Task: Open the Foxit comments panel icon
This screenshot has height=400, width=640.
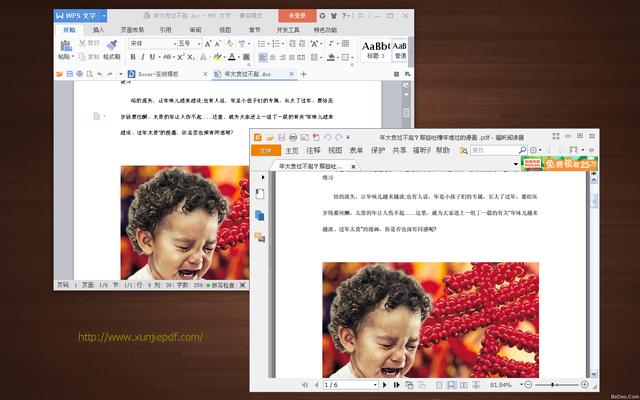Action: click(x=260, y=237)
